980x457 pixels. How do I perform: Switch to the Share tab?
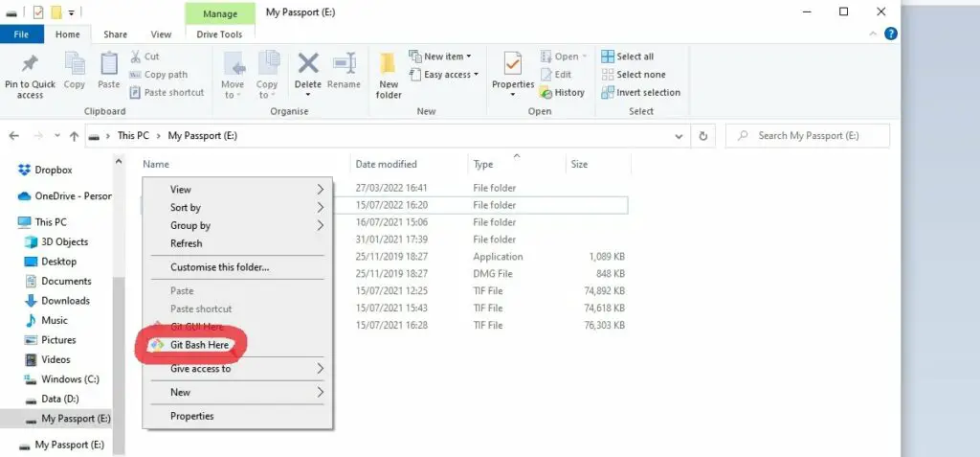115,34
